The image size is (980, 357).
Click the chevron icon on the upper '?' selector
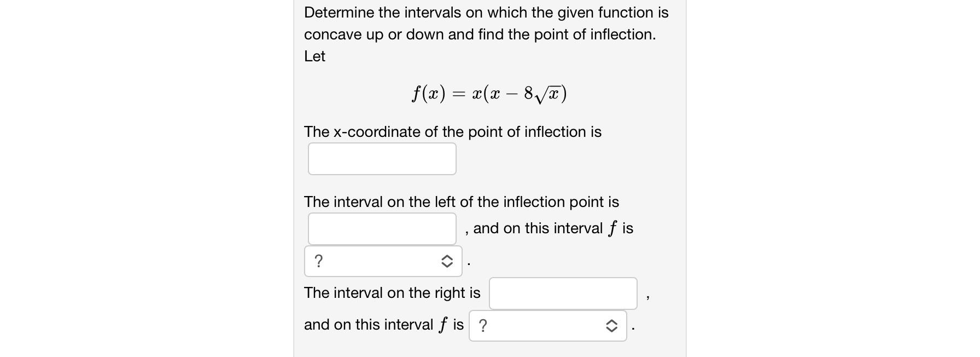[x=447, y=261]
